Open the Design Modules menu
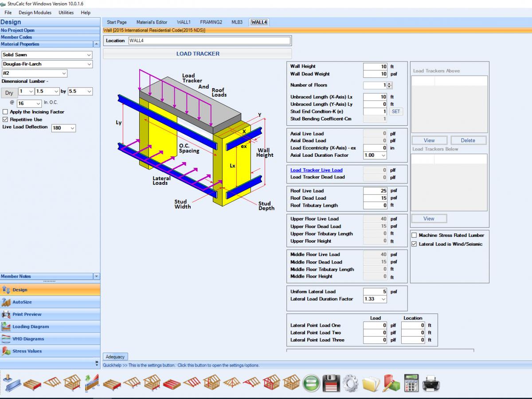The height and width of the screenshot is (399, 532). coord(35,13)
